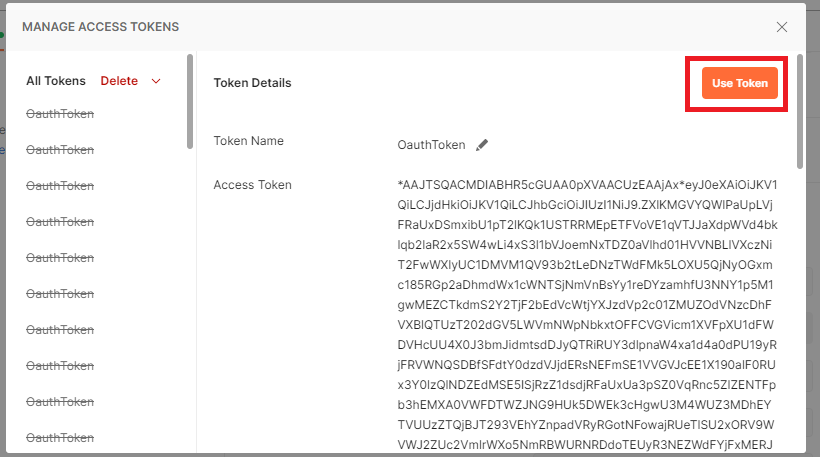The height and width of the screenshot is (457, 820).
Task: Select the last visible OauthToken entry
Action: click(60, 438)
